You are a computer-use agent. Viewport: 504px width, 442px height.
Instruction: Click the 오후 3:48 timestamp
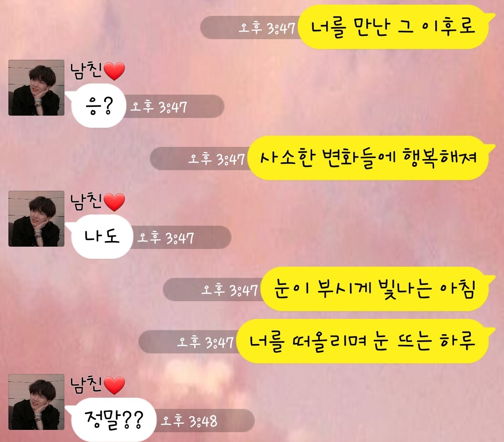189,421
